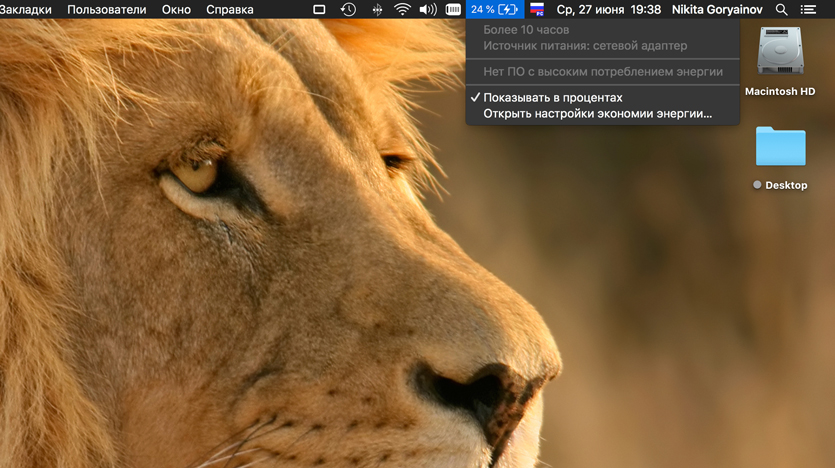835x468 pixels.
Task: Click the date and time clock
Action: pyautogui.click(x=608, y=9)
